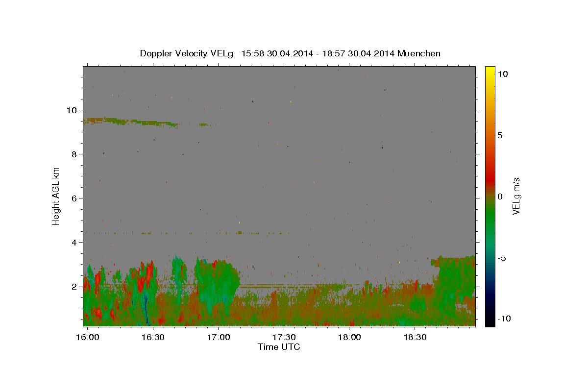Click the blue downdraft streak before 16:30
Screen dimensions: 588x392
tap(145, 306)
